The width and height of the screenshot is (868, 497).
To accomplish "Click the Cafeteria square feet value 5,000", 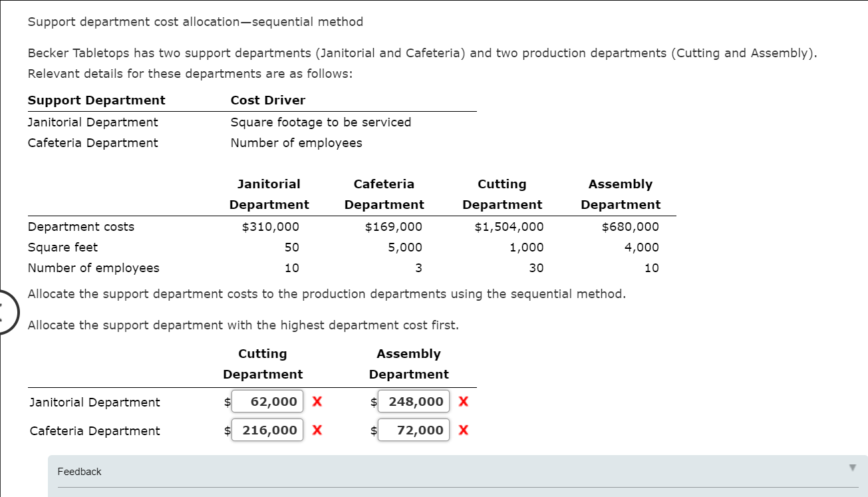I will (405, 248).
